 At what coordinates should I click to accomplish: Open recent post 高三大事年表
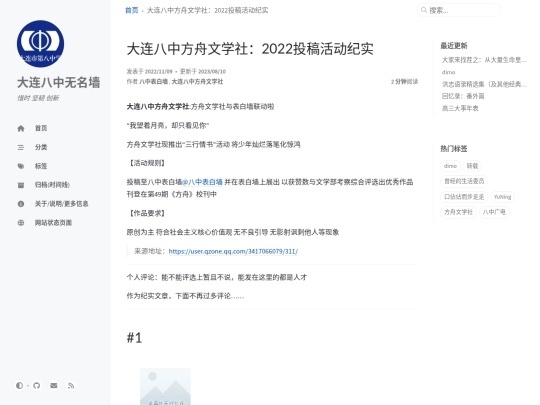[x=460, y=108]
